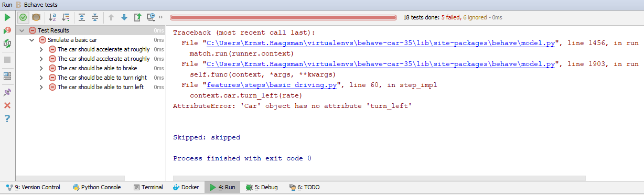This screenshot has height=195, width=644.
Task: Sort tests by duration icon
Action: tap(66, 17)
